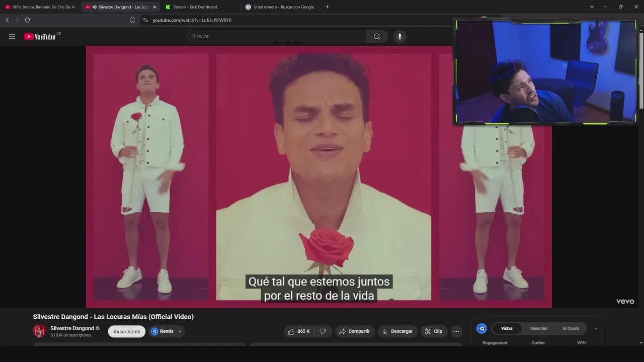Screen dimensions: 644x362
Task: Close the Silvestre Dangond tab
Action: (154, 7)
